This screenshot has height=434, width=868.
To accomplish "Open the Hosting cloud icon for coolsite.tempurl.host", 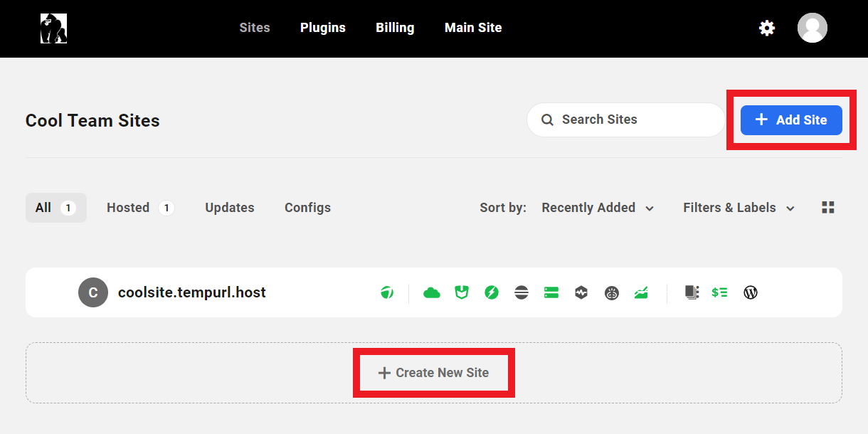I will coord(432,292).
